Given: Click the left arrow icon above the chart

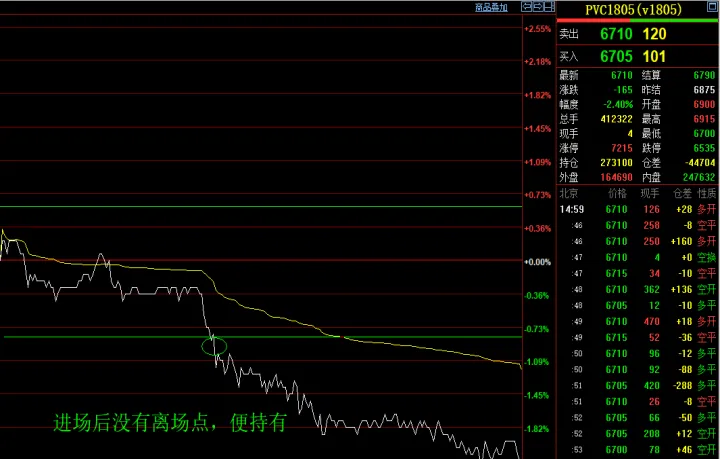Looking at the screenshot, I should (x=524, y=7).
